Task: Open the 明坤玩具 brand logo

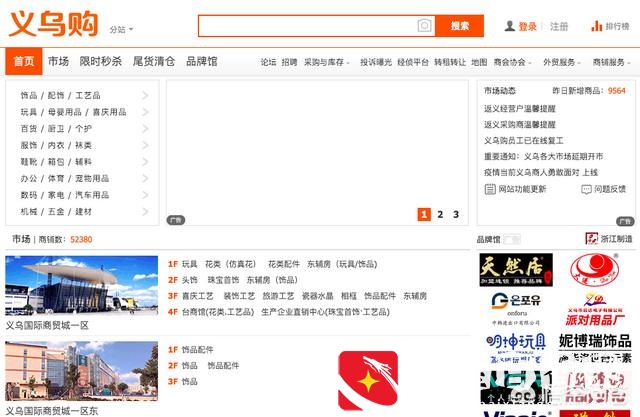Action: point(516,348)
